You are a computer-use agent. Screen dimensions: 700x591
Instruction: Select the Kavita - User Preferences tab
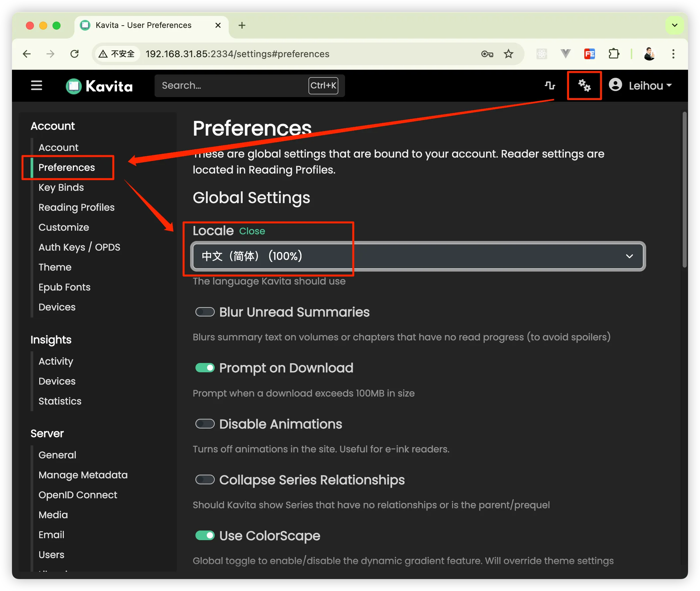click(152, 26)
